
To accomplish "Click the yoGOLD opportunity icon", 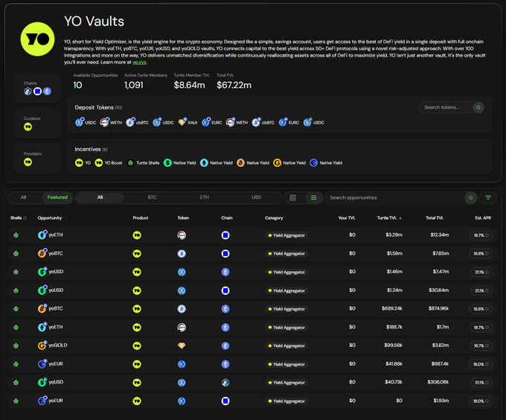I will click(42, 346).
